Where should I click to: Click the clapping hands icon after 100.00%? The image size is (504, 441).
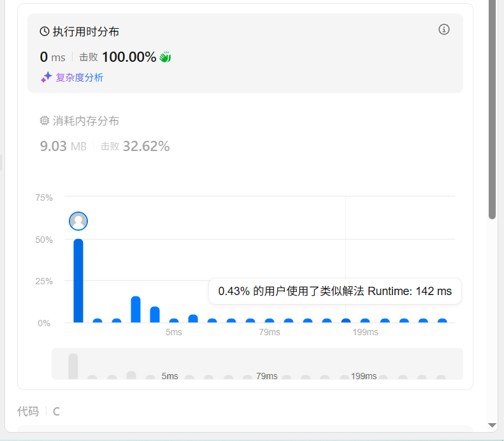pyautogui.click(x=165, y=57)
